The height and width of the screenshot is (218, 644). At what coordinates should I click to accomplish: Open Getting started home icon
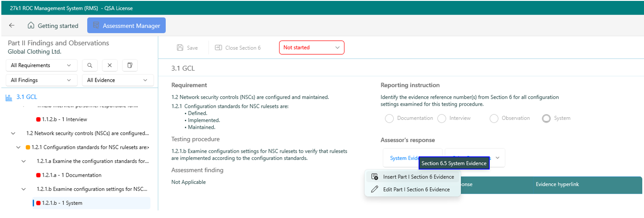[x=31, y=26]
